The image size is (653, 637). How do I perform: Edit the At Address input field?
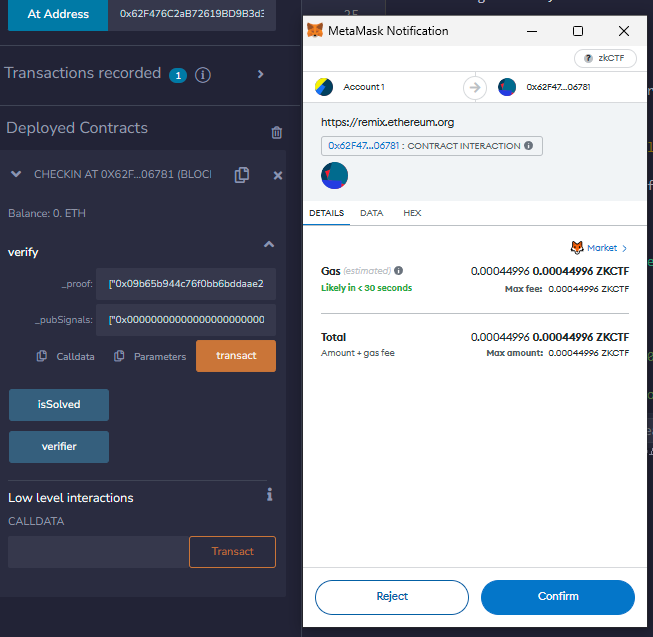point(192,15)
